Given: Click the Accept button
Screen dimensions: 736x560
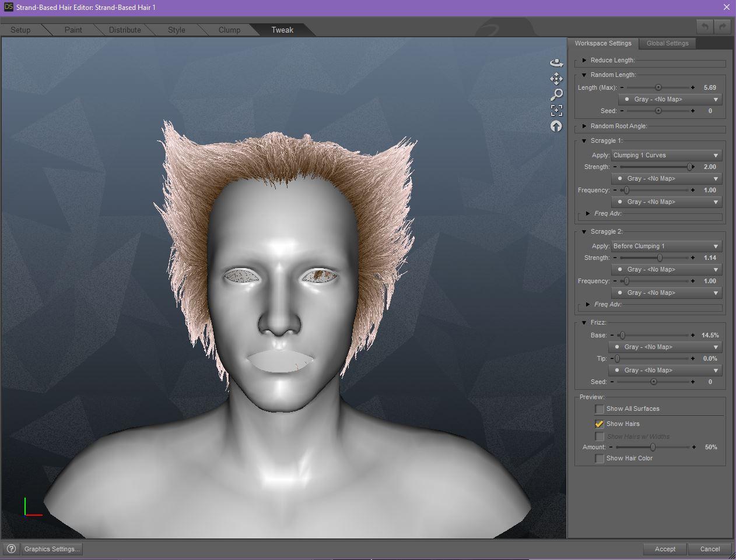Looking at the screenshot, I should 665,549.
